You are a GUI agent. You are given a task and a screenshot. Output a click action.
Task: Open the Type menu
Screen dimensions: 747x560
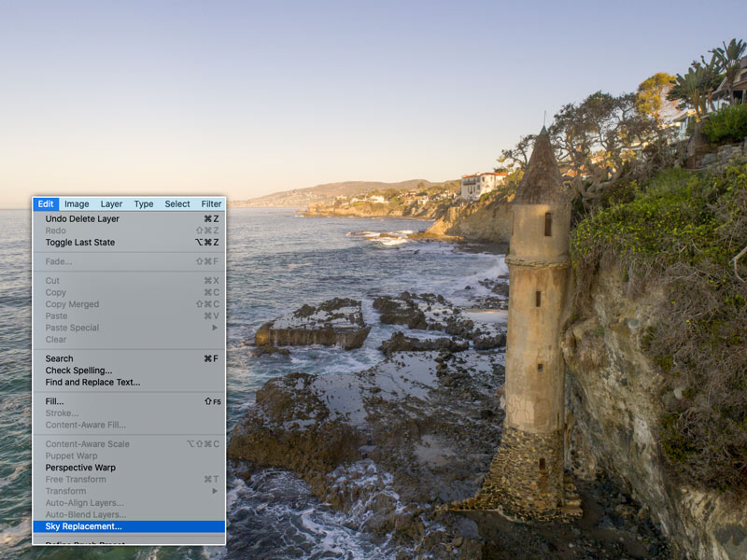pyautogui.click(x=143, y=204)
